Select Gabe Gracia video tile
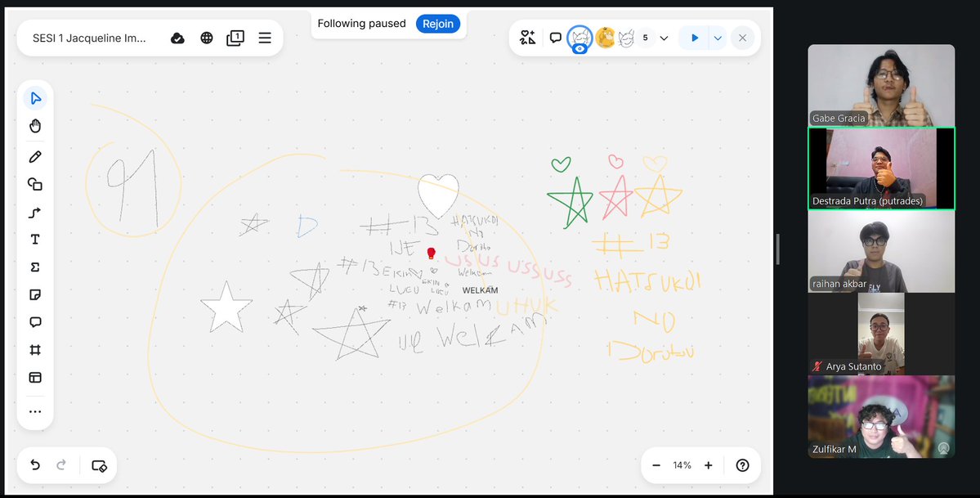The width and height of the screenshot is (980, 498). pos(881,85)
